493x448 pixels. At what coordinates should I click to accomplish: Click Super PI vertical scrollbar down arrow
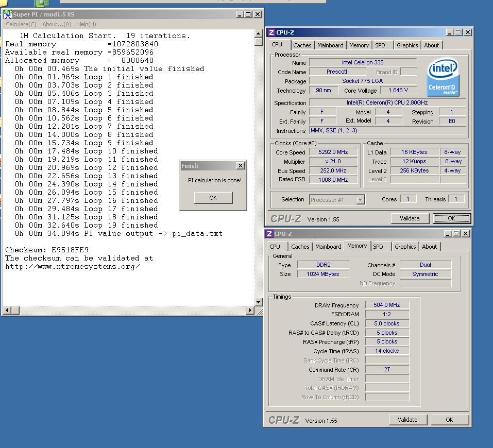coord(258,302)
